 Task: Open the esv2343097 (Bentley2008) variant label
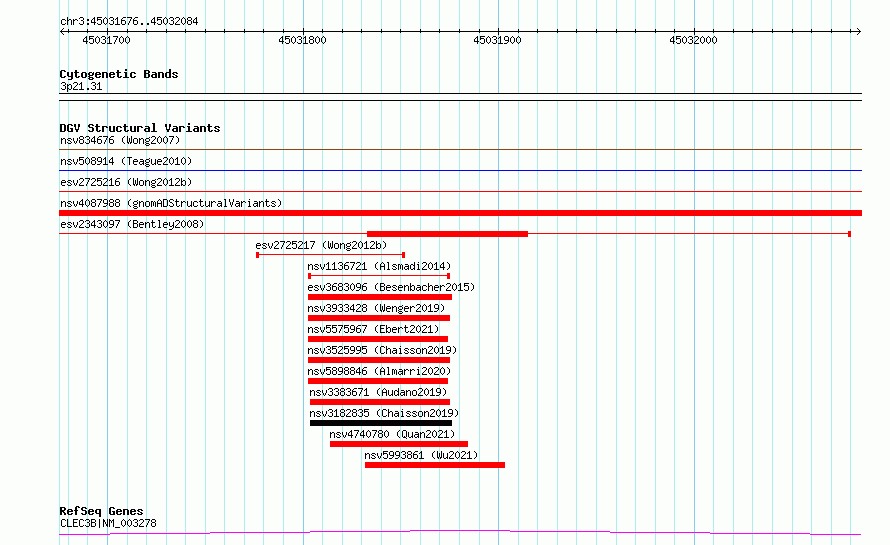(131, 224)
